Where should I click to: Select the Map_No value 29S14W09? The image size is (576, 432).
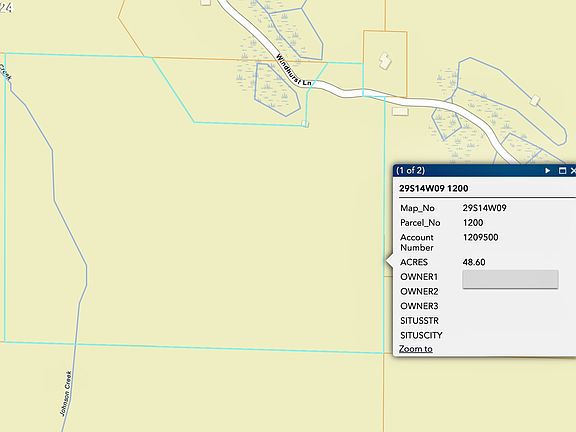coord(485,208)
